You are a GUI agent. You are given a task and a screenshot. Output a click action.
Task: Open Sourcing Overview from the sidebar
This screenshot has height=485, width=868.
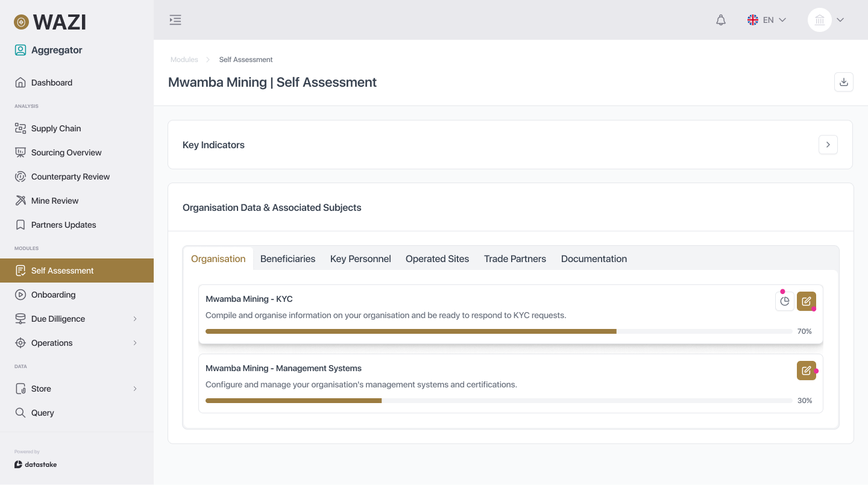pos(77,152)
